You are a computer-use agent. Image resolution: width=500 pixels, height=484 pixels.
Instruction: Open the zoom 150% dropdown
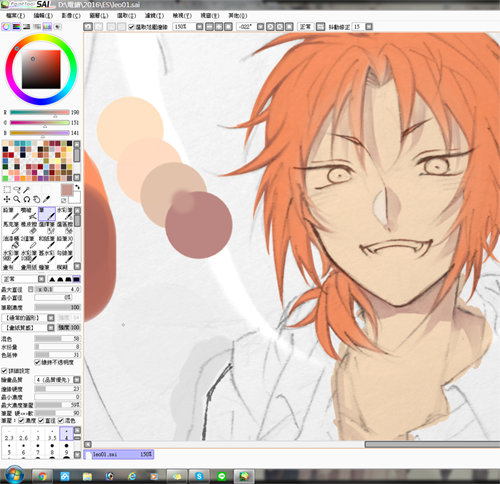coord(199,27)
